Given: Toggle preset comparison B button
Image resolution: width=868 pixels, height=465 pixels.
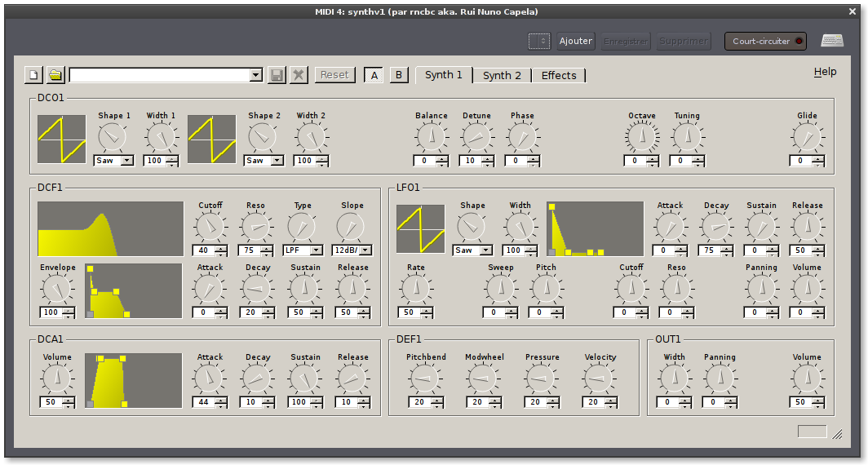Looking at the screenshot, I should (399, 75).
